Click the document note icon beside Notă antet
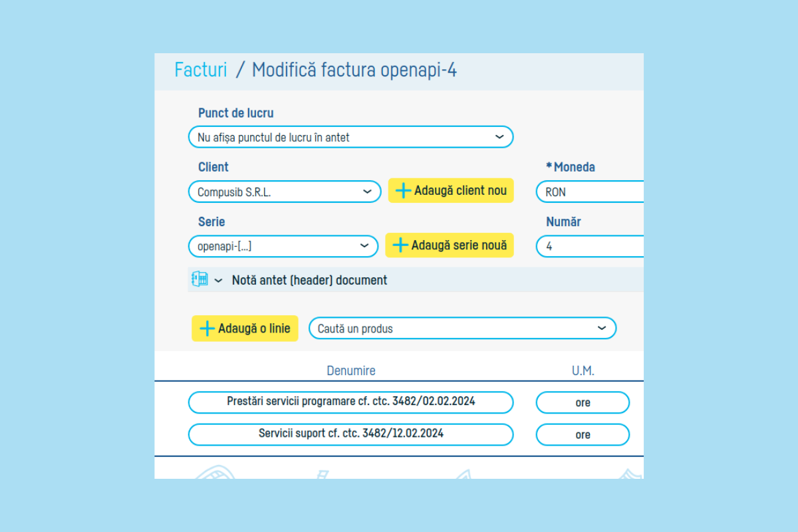 (x=199, y=280)
